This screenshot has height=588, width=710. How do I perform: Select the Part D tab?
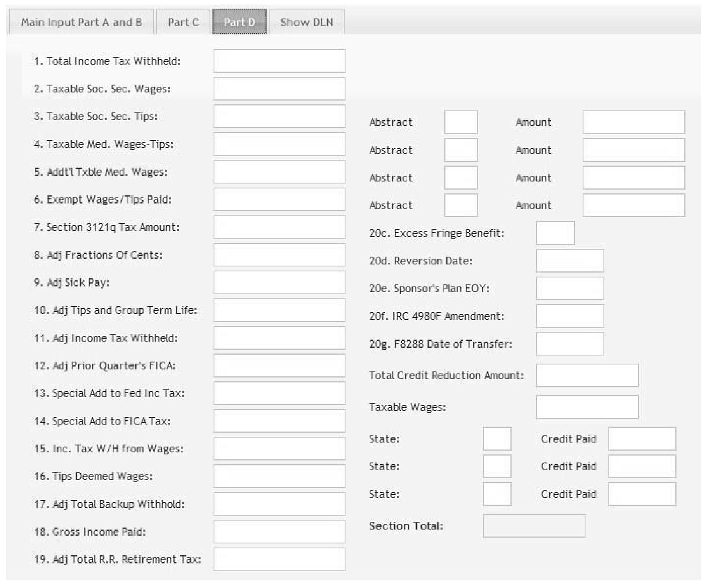pyautogui.click(x=239, y=22)
